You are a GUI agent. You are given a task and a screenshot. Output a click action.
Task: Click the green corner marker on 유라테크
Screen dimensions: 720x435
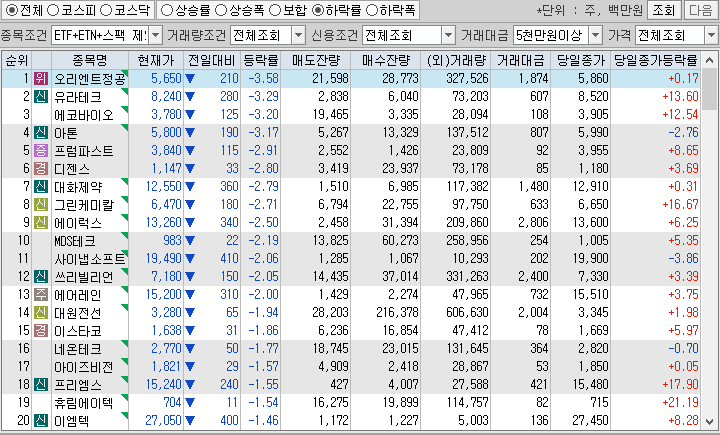[x=124, y=91]
